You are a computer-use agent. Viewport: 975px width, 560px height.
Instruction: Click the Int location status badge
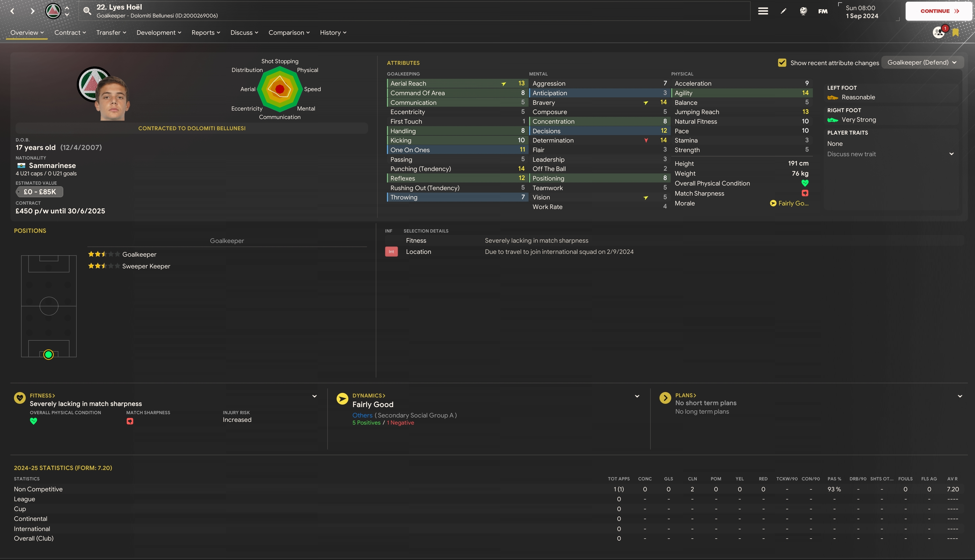(x=391, y=251)
